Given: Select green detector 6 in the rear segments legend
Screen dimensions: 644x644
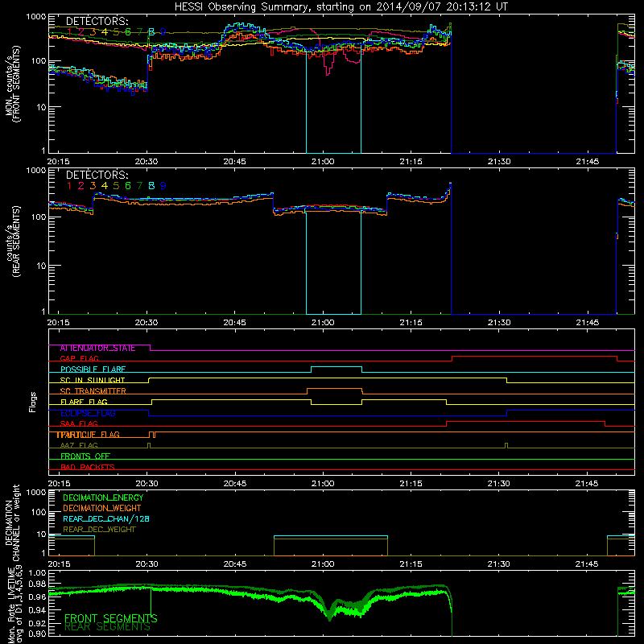Looking at the screenshot, I should pyautogui.click(x=128, y=186).
